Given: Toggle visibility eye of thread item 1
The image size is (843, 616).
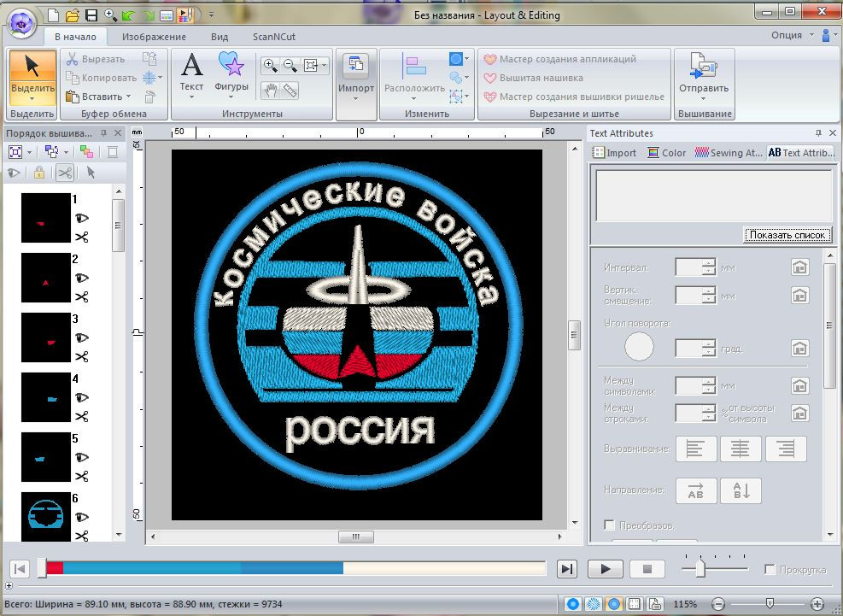Looking at the screenshot, I should click(82, 218).
